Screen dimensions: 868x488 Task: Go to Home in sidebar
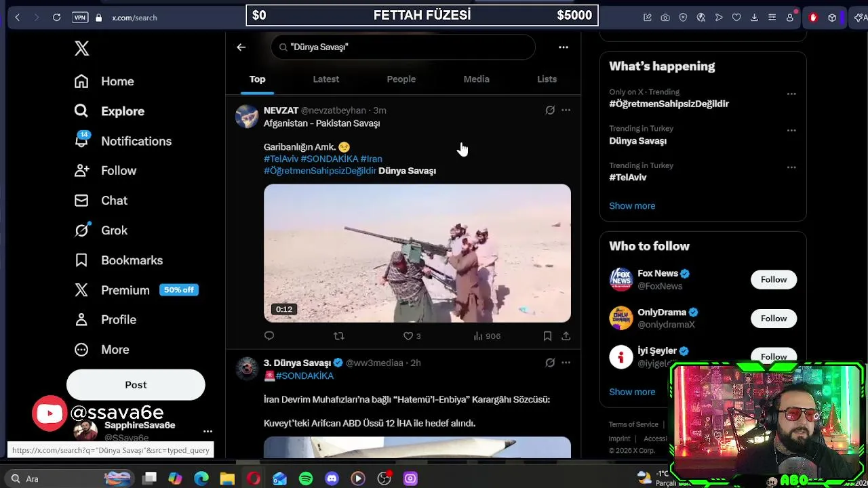coord(104,81)
